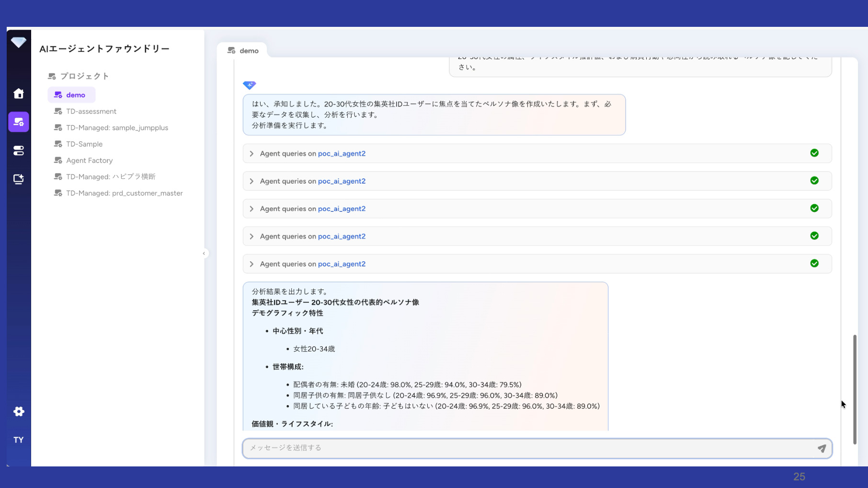Click the TY user avatar
Viewport: 868px width, 488px height.
tap(19, 440)
